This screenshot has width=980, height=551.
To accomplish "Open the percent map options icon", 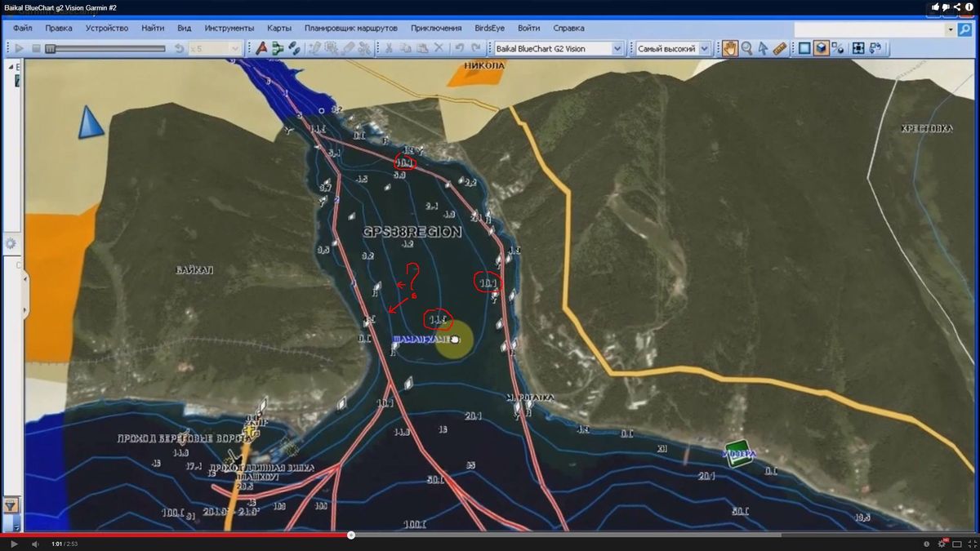I will click(839, 48).
